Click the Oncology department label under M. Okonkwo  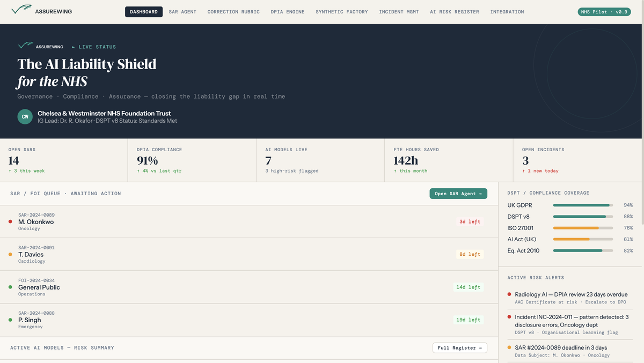coord(29,228)
